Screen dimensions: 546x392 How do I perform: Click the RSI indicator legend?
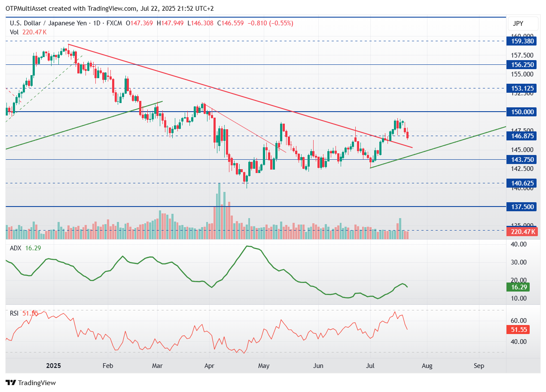(24, 313)
